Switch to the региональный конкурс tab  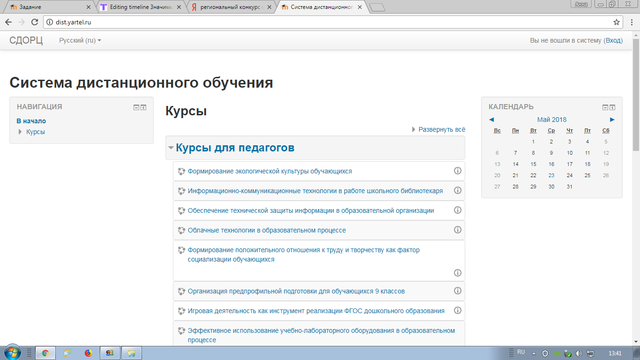pyautogui.click(x=231, y=7)
